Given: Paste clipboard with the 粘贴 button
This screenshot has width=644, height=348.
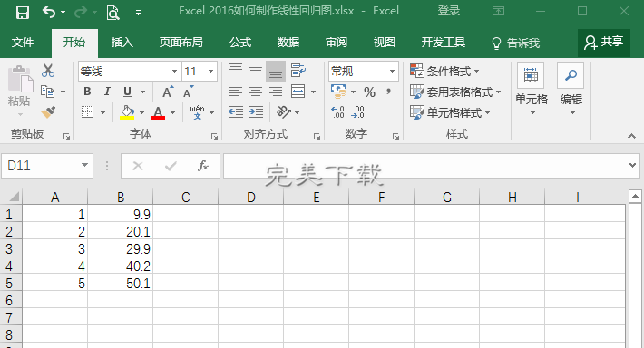Looking at the screenshot, I should [x=19, y=92].
